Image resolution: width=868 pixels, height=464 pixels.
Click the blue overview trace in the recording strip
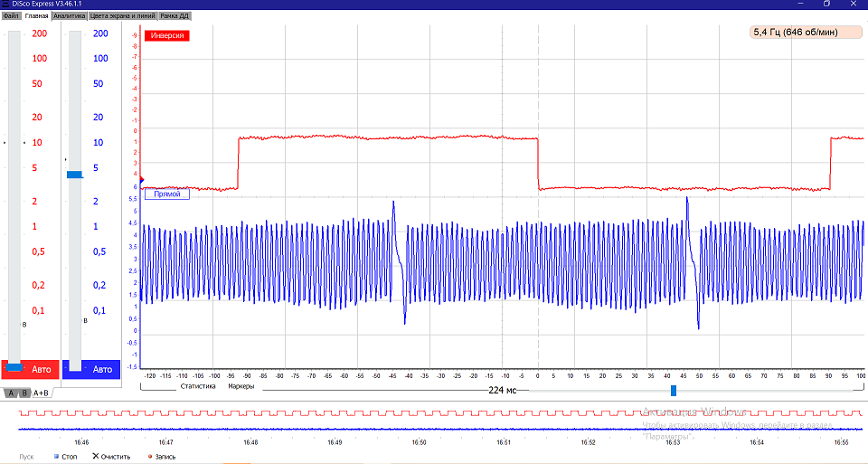(440, 429)
